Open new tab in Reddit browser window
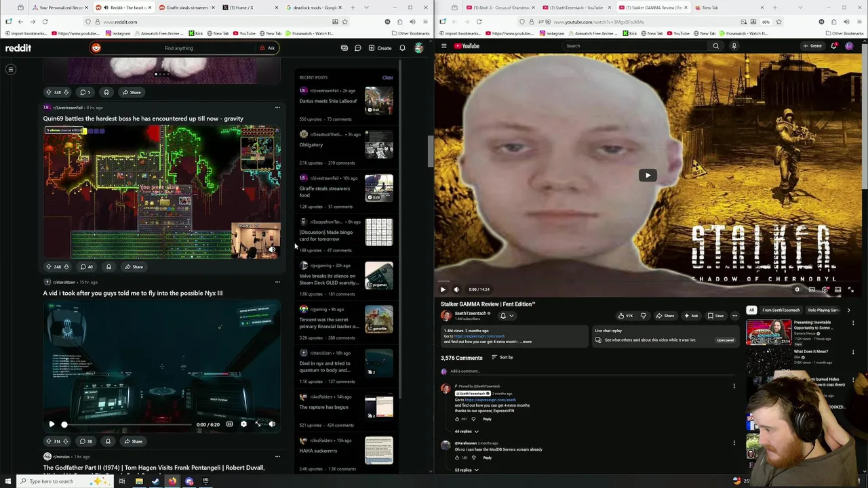The image size is (868, 488). 353,7
